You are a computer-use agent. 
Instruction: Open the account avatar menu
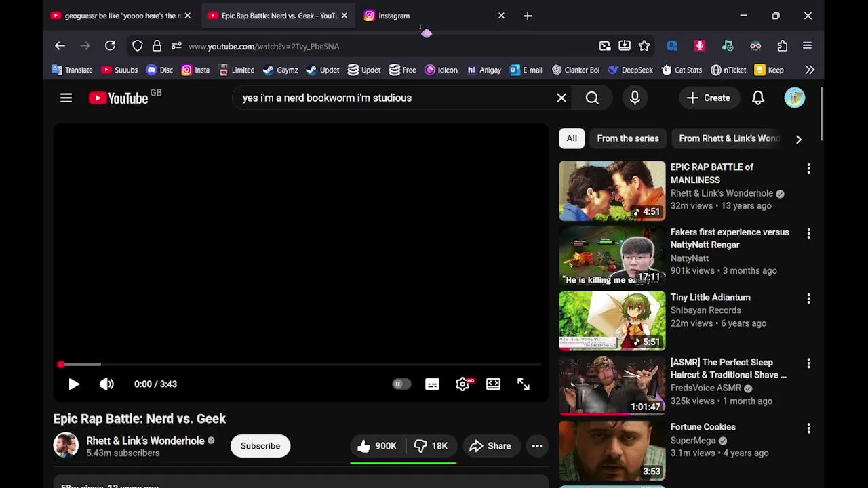point(795,98)
